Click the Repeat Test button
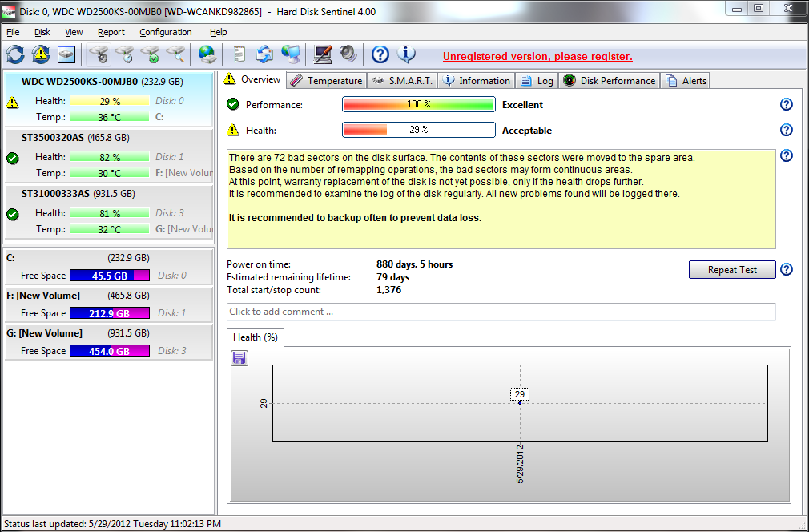Viewport: 809px width, 532px height. (x=732, y=269)
